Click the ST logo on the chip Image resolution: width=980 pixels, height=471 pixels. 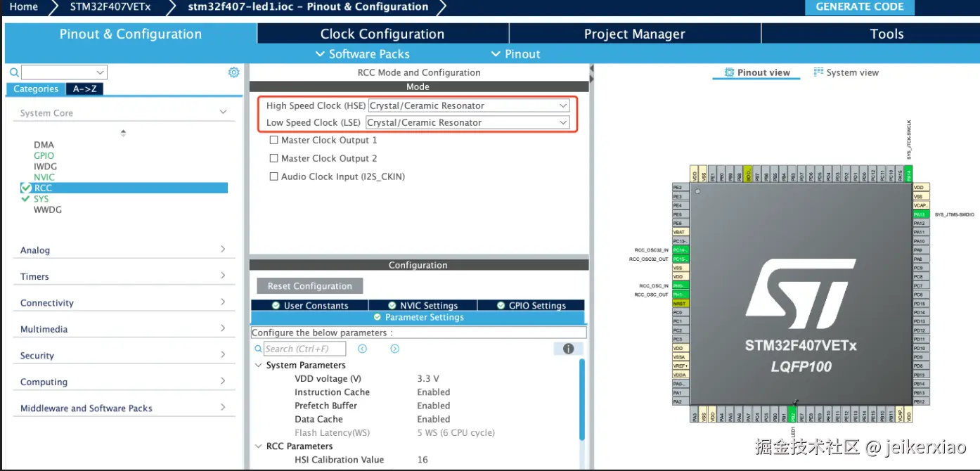(x=801, y=294)
